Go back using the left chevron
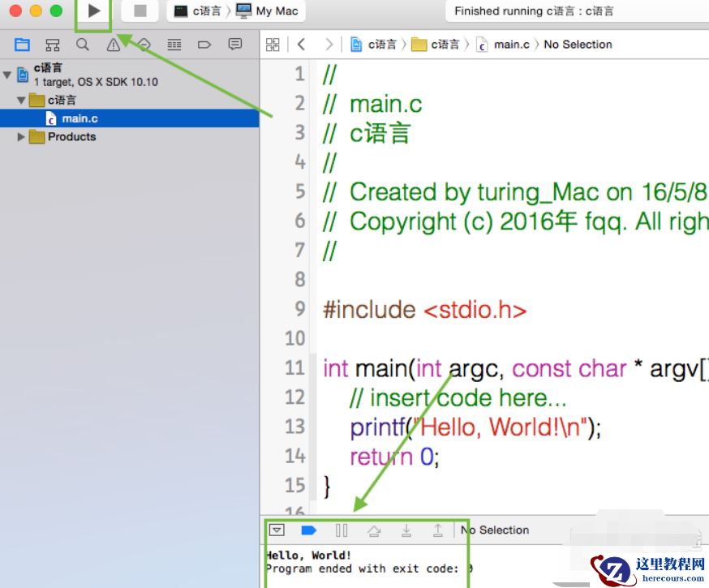709x588 pixels. tap(302, 45)
